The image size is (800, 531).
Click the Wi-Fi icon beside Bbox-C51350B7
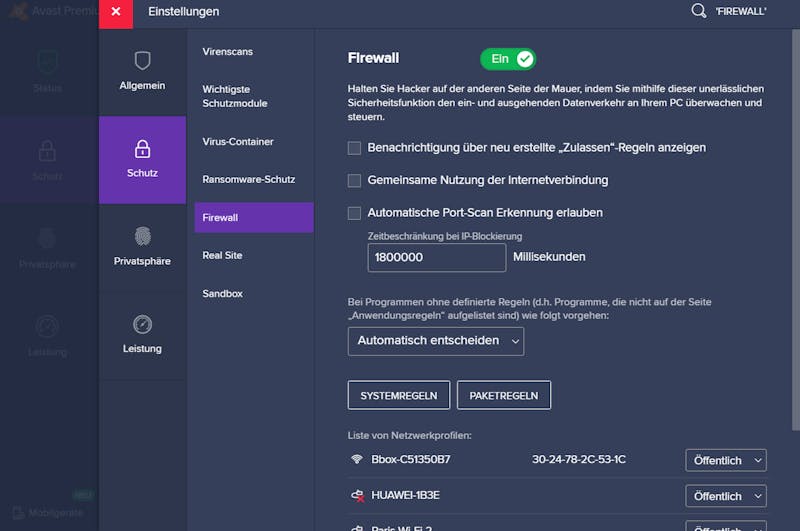[357, 459]
